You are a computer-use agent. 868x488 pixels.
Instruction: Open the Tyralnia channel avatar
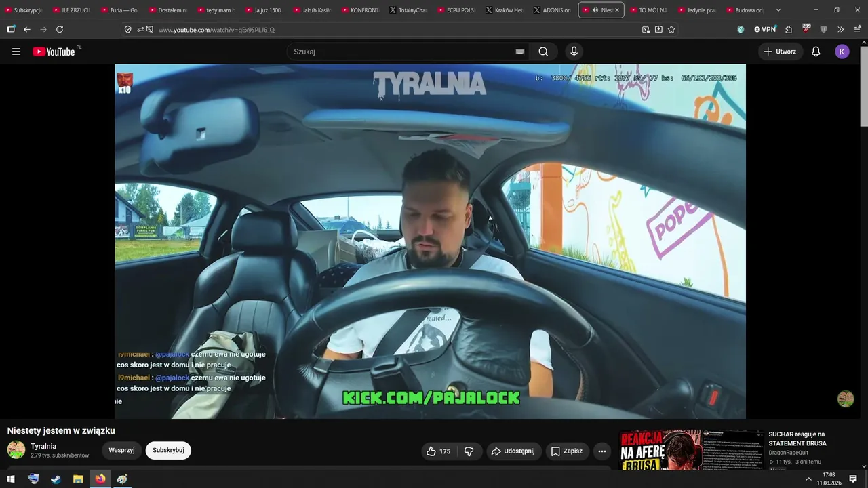tap(16, 450)
